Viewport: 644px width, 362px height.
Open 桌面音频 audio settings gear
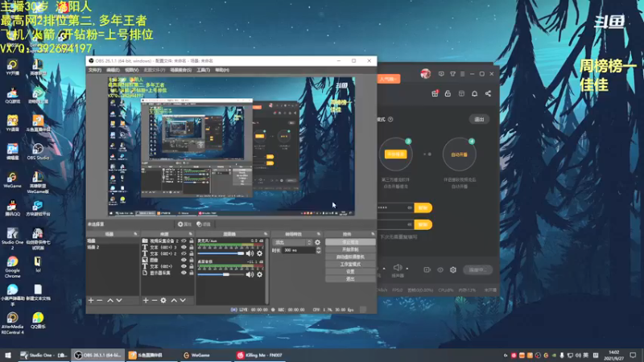259,274
